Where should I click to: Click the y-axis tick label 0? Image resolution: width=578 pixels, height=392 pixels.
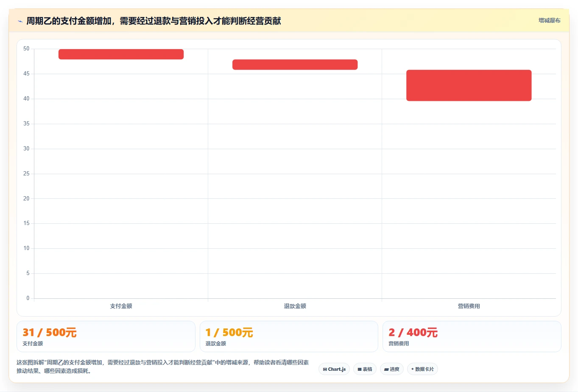click(x=28, y=298)
